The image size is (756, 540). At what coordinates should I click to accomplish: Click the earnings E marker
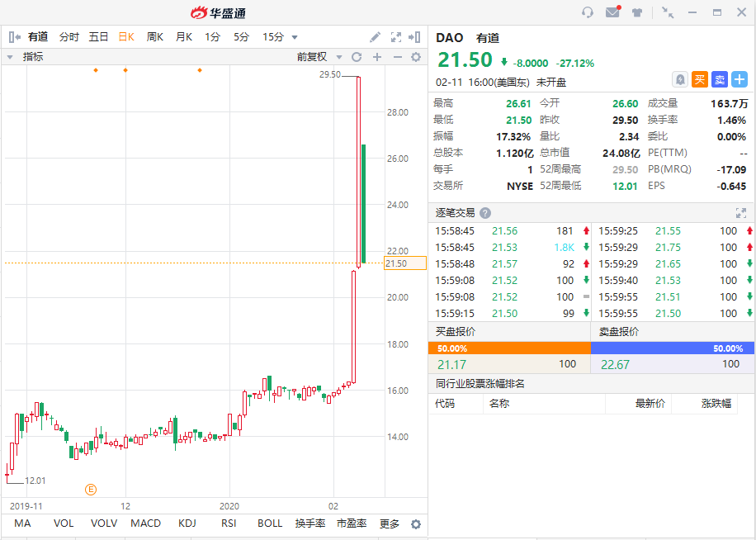click(x=91, y=490)
